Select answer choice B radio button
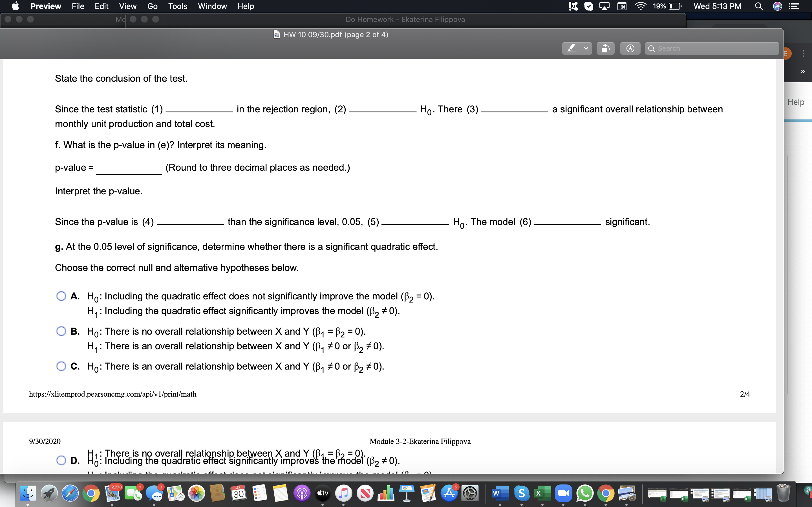812x507 pixels. [x=61, y=331]
